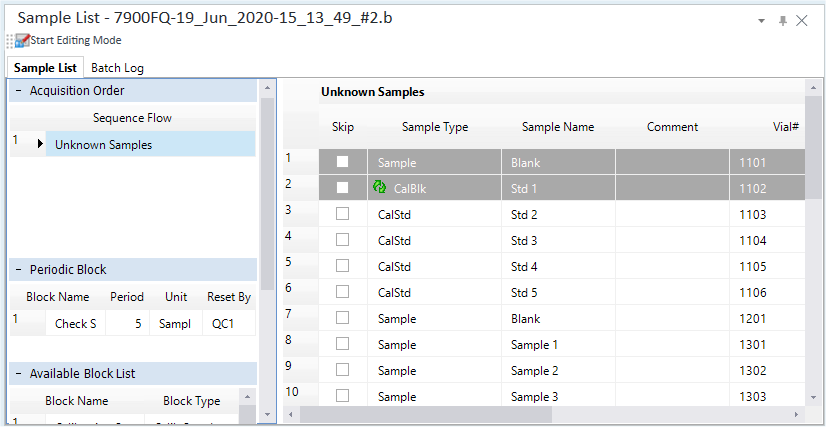Toggle Skip checkbox for Std 1
This screenshot has height=427, width=826.
(342, 188)
